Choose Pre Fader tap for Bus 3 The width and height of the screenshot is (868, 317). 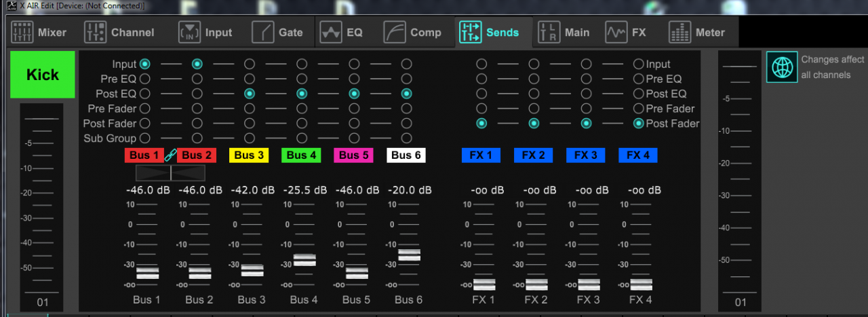point(249,109)
